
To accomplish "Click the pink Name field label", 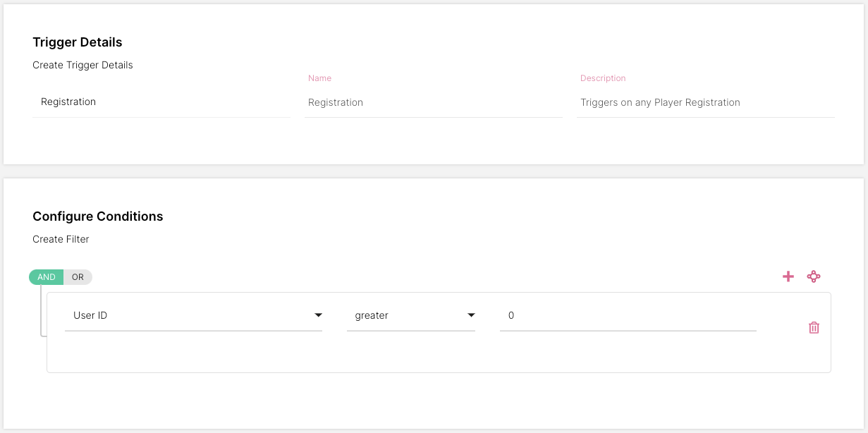I will tap(319, 78).
